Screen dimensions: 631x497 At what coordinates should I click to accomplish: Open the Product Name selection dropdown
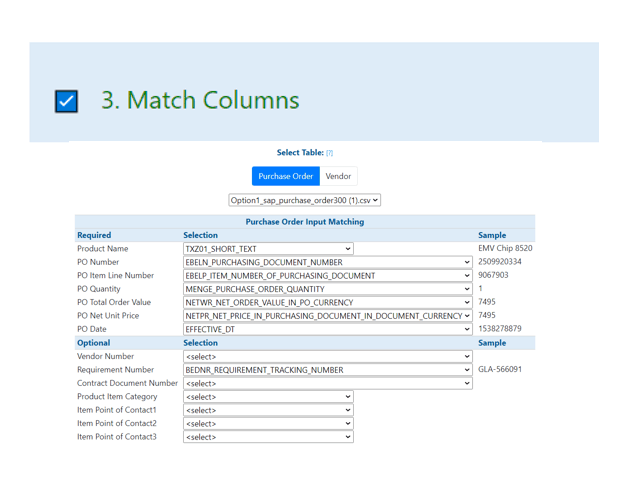click(268, 249)
